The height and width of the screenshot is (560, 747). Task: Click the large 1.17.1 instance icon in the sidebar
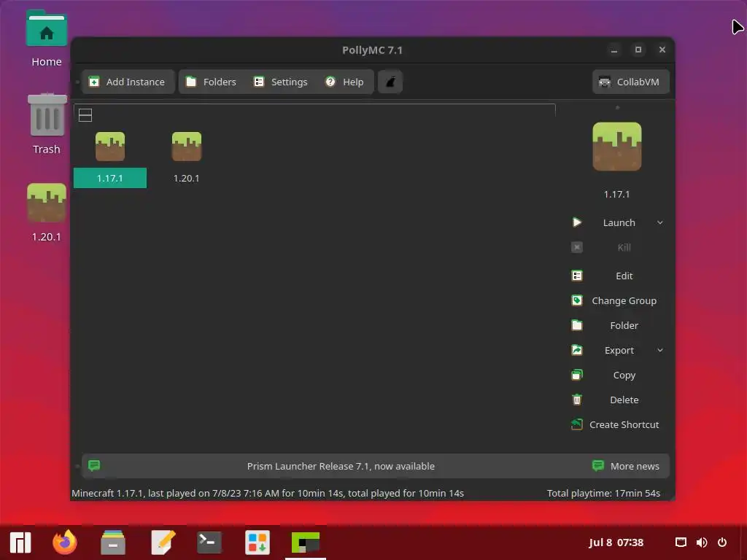pos(617,147)
